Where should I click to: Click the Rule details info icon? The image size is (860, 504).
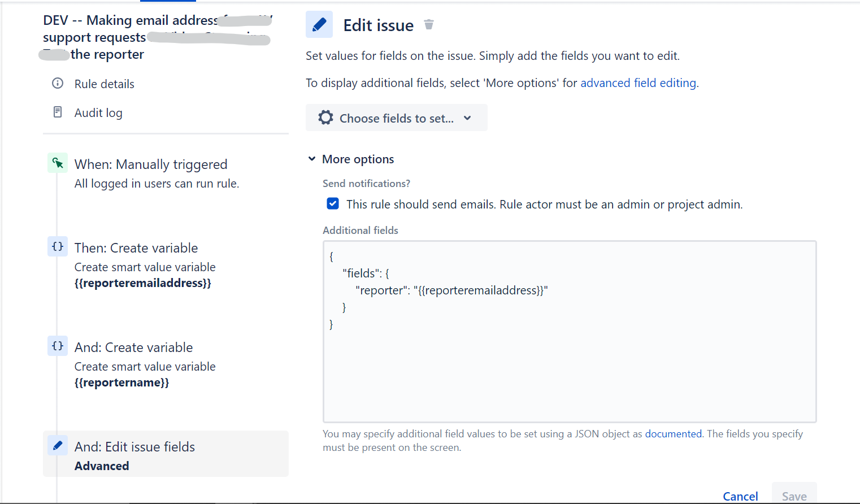pyautogui.click(x=58, y=84)
